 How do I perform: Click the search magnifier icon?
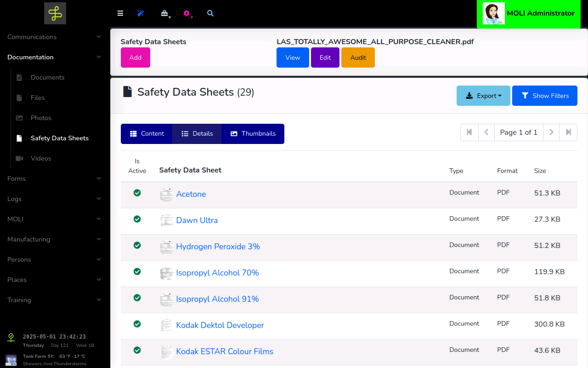[x=210, y=13]
